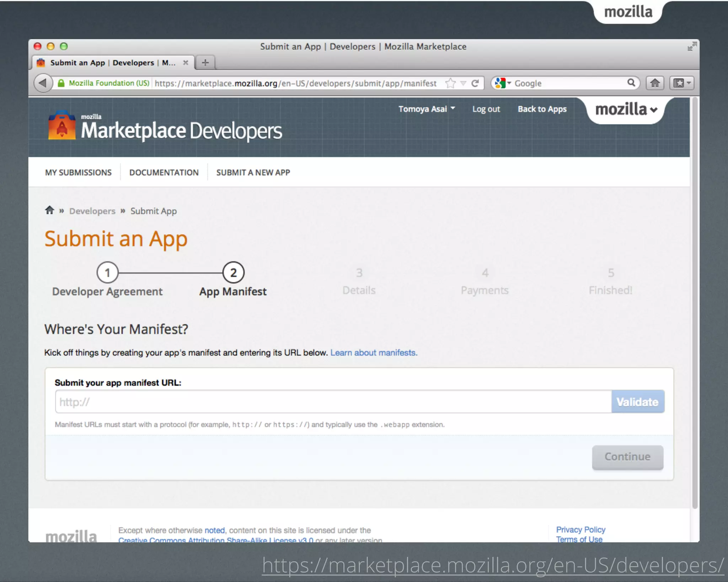Bookmark page with the star icon
Image resolution: width=728 pixels, height=582 pixels.
point(450,83)
